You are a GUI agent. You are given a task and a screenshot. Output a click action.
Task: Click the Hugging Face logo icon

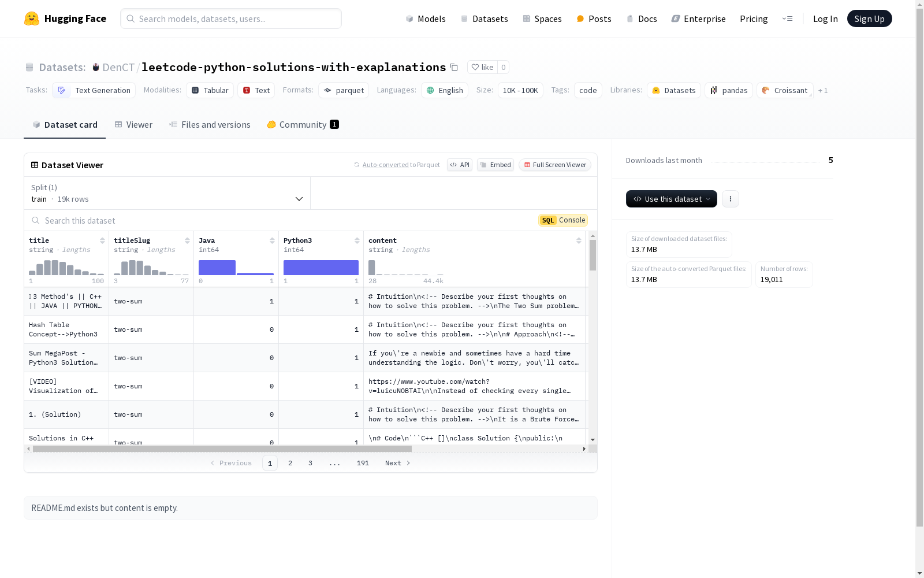tap(32, 18)
